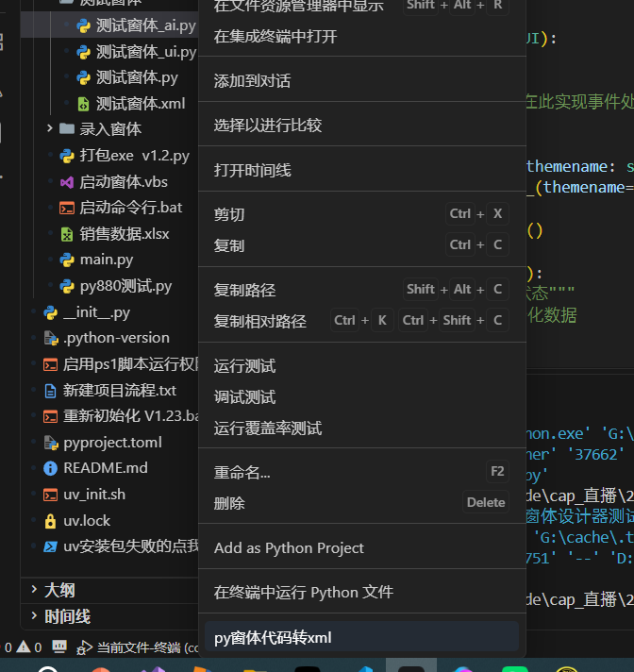Screen dimensions: 634x672
Task: Choose 在文件资源管理器中显示 in the menu
Action: pyautogui.click(x=362, y=6)
